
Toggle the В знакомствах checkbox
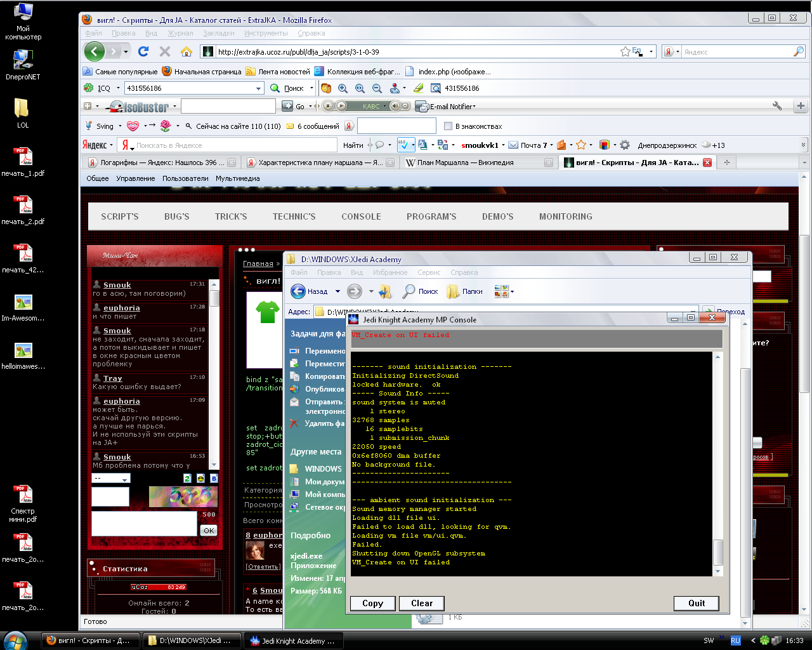pos(448,126)
